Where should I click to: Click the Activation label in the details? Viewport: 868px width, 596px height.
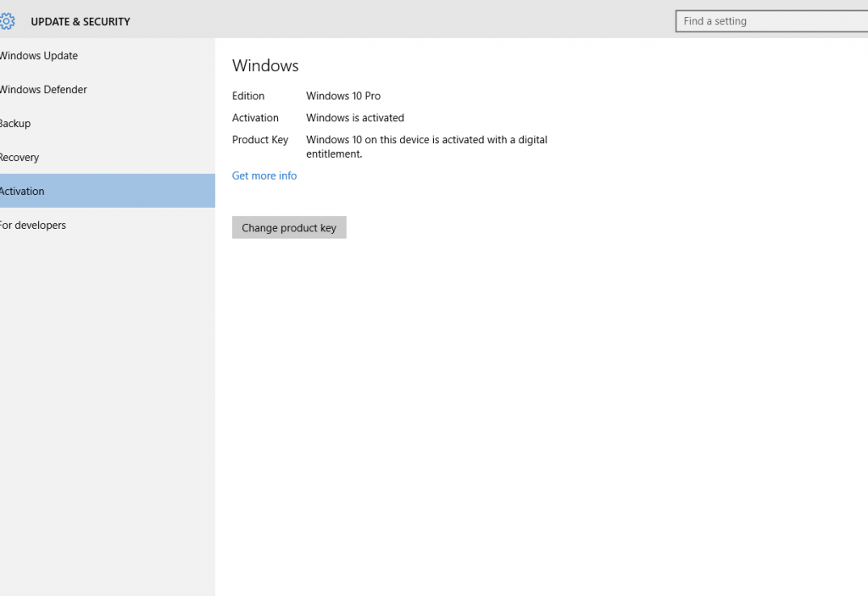click(x=255, y=118)
